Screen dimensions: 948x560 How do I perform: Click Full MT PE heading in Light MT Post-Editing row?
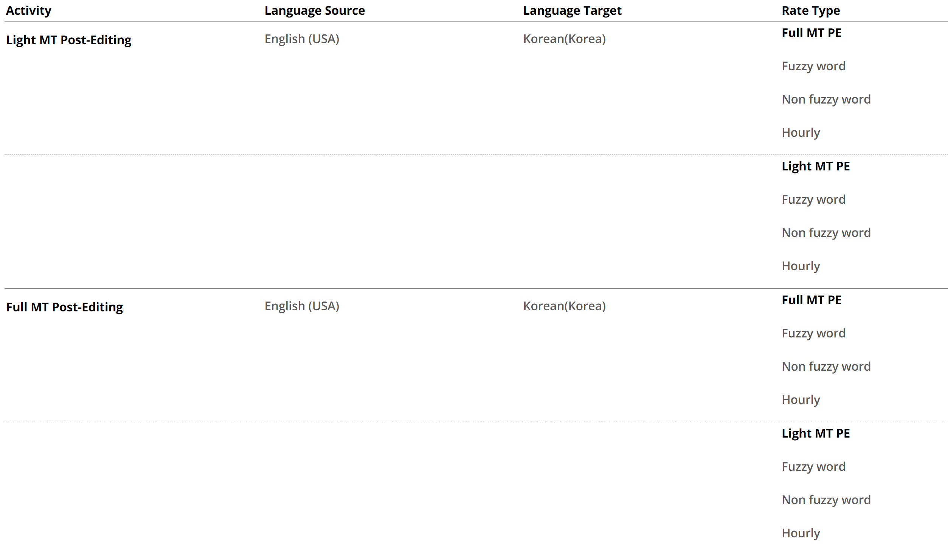(811, 33)
